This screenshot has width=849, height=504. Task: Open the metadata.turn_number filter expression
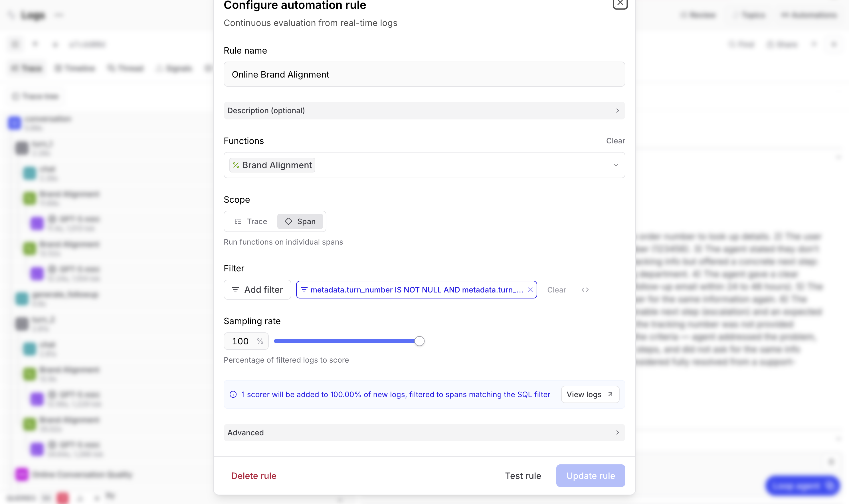click(417, 290)
